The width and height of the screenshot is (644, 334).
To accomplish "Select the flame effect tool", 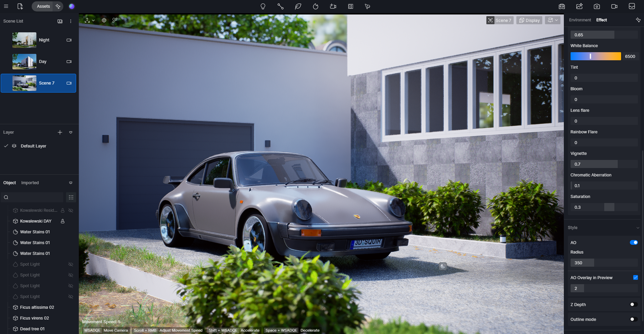I will [316, 6].
